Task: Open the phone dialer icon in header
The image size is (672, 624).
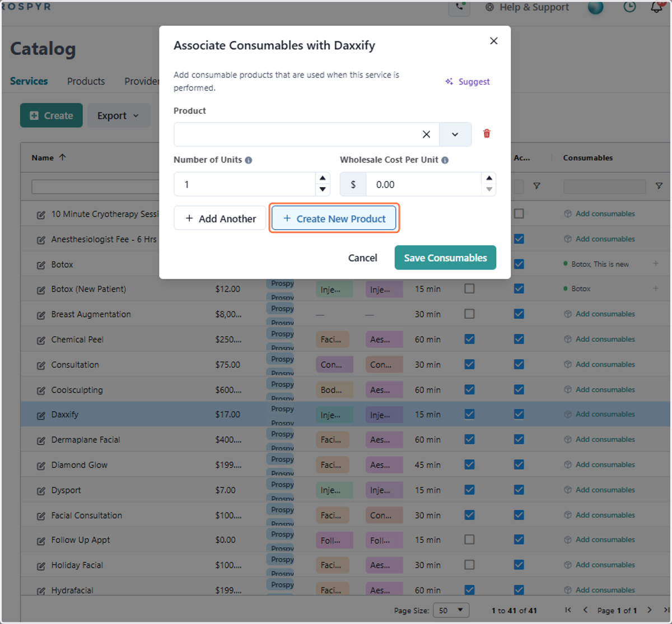Action: coord(459,7)
